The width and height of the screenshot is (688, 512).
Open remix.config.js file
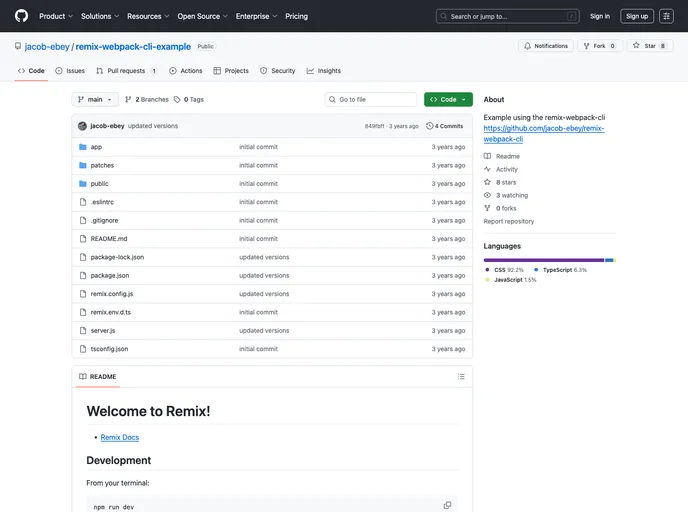pos(111,294)
